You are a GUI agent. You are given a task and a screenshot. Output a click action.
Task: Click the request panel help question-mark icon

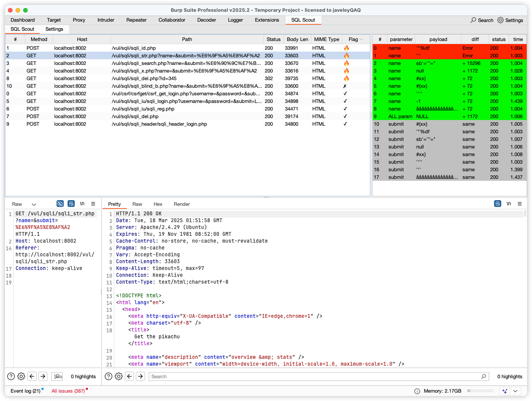click(11, 376)
